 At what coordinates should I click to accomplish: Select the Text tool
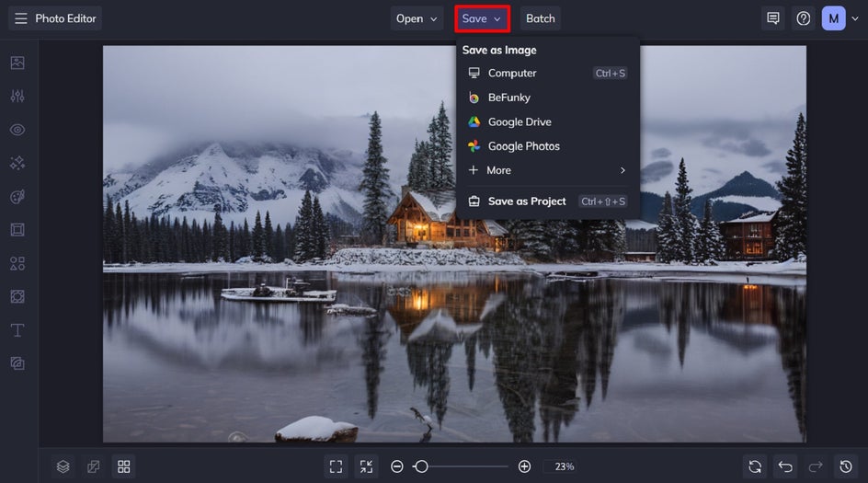click(x=17, y=330)
